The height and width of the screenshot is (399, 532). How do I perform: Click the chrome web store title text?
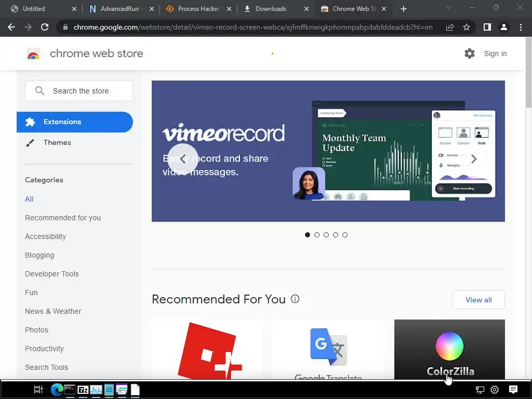point(96,54)
